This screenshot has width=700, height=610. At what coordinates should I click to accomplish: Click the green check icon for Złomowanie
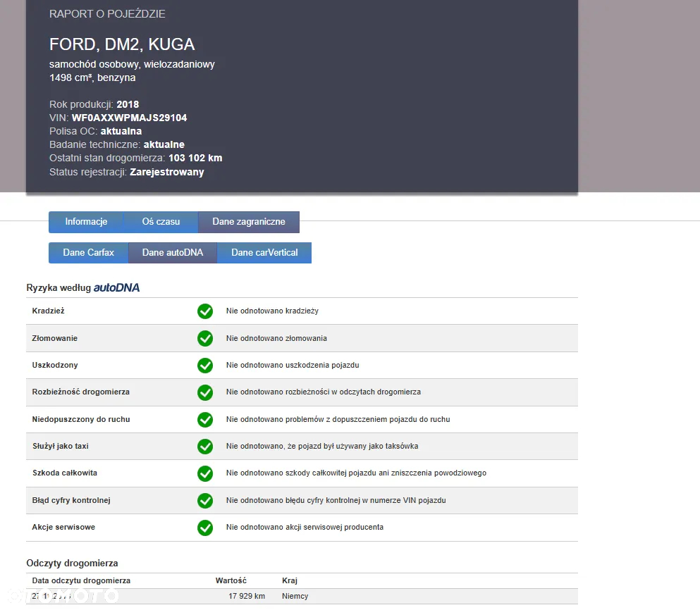205,338
